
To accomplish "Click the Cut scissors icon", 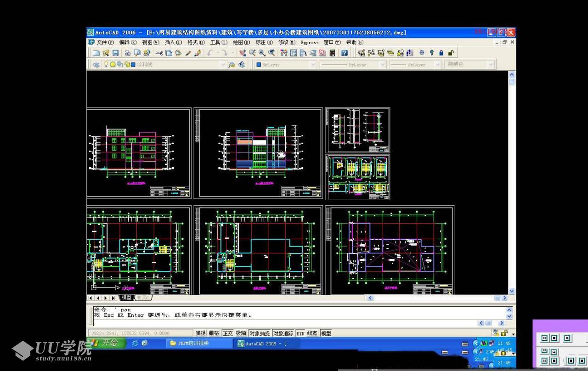I will coord(159,53).
